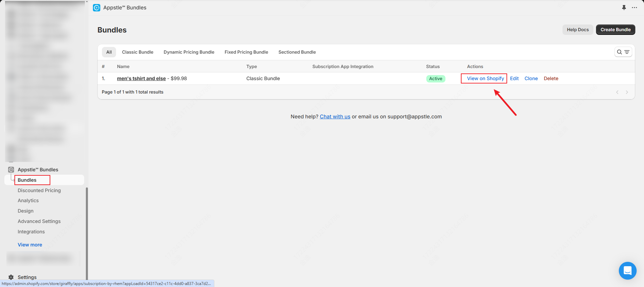Click the Settings gear icon in sidebar
The image size is (644, 287).
pyautogui.click(x=11, y=277)
